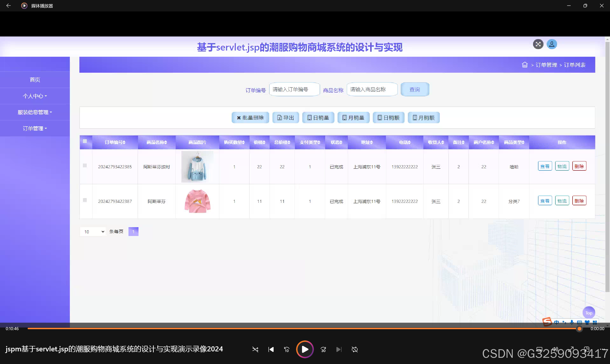The image size is (610, 364).
Task: Go back using the media player back arrow
Action: [8, 6]
